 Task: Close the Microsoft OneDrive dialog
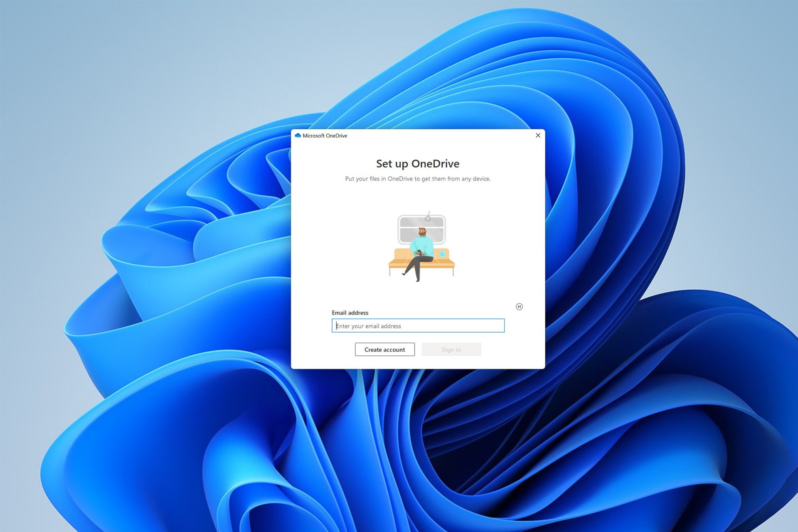(x=538, y=135)
